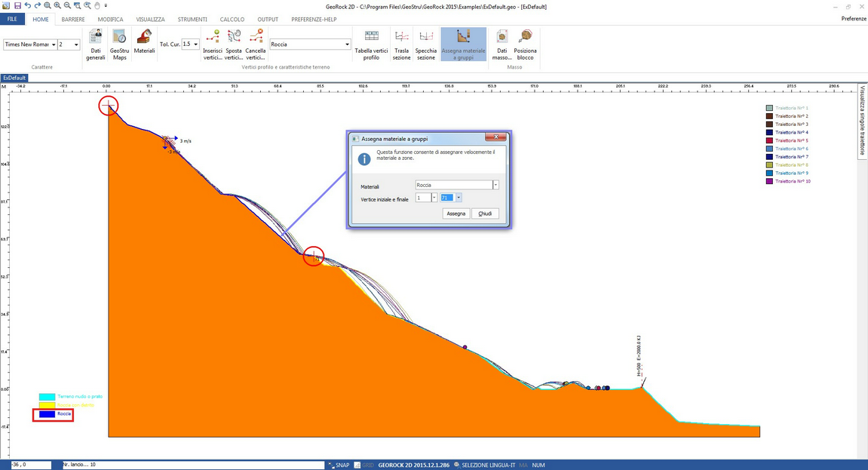Toggle Traiettoria N° 1 legend box
The width and height of the screenshot is (868, 470).
(769, 109)
